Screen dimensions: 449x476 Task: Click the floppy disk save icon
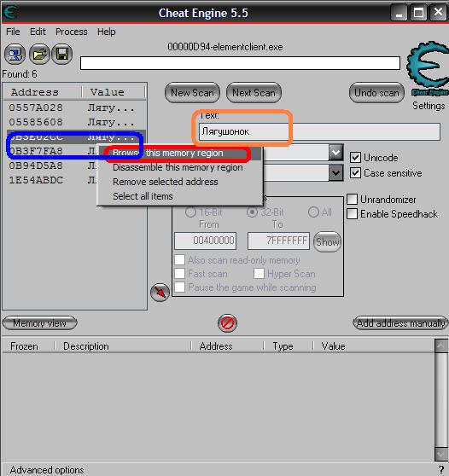62,55
